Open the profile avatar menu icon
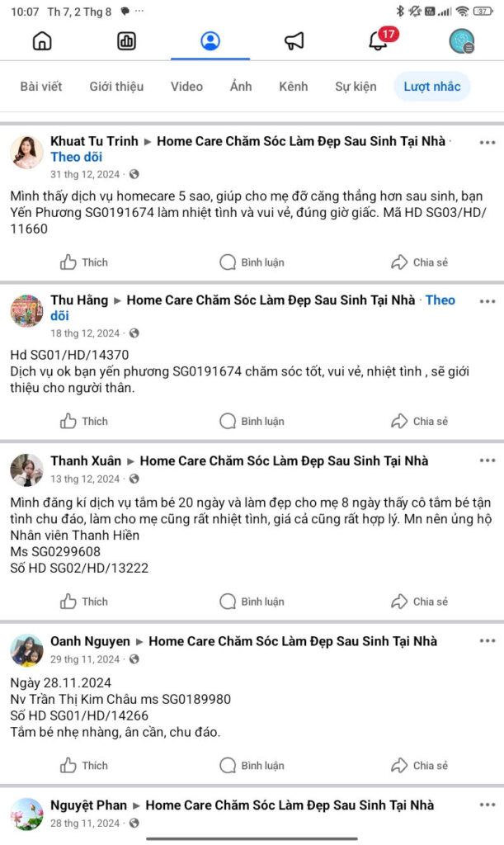Screen dimensions: 504x845 (x=461, y=41)
